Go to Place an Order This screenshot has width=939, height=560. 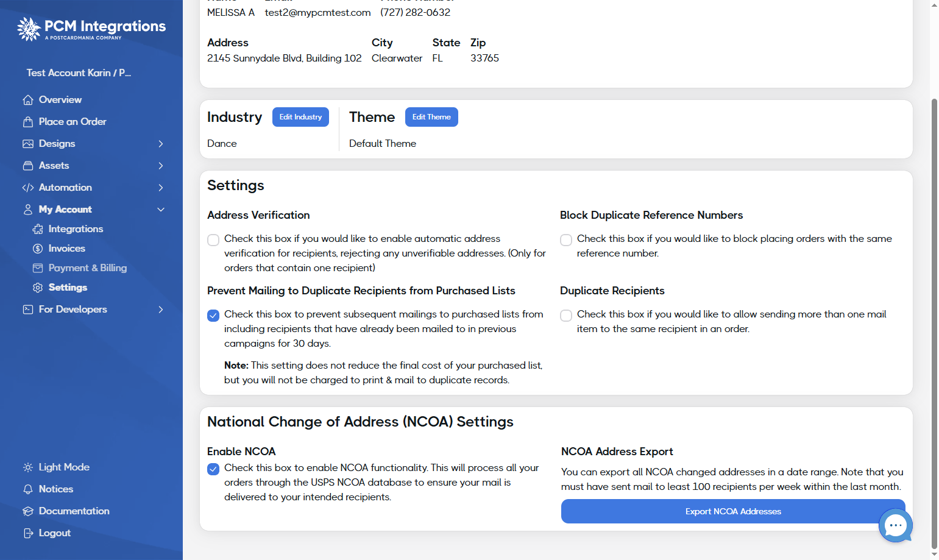pyautogui.click(x=73, y=122)
